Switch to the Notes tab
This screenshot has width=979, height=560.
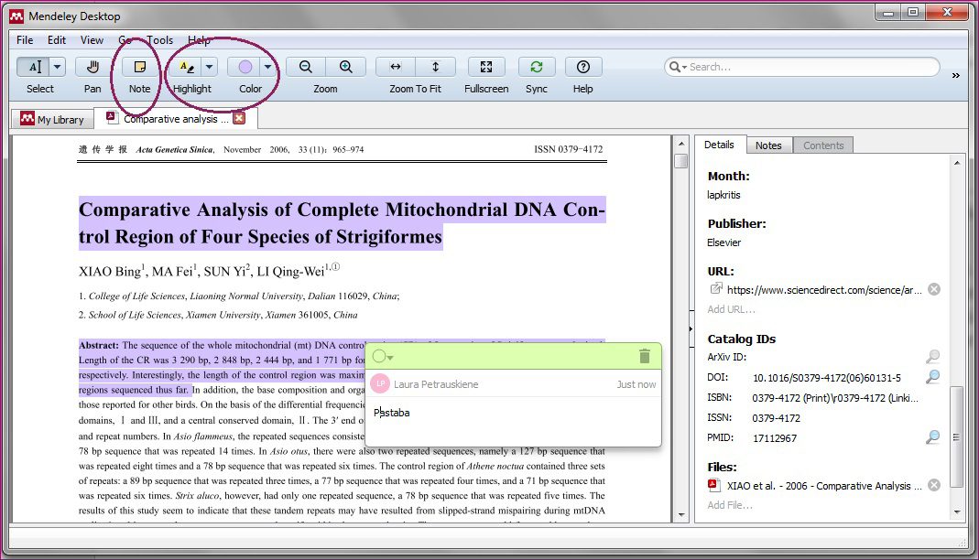(x=768, y=145)
